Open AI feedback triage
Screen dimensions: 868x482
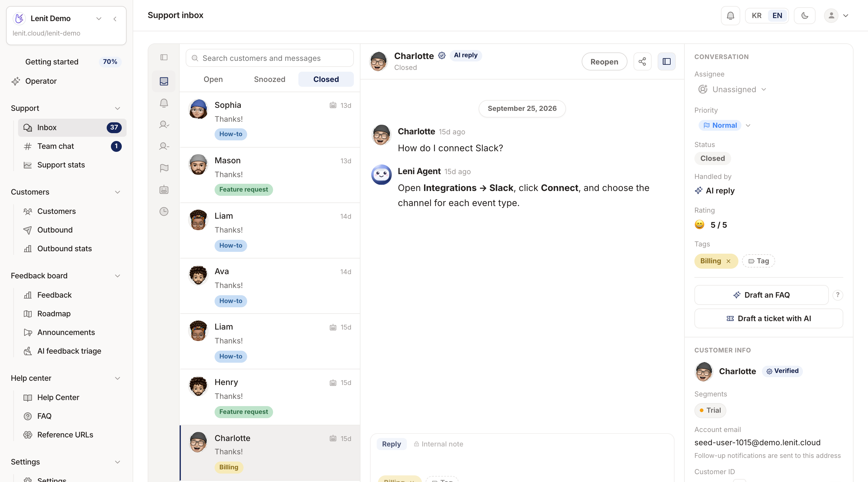pyautogui.click(x=72, y=351)
